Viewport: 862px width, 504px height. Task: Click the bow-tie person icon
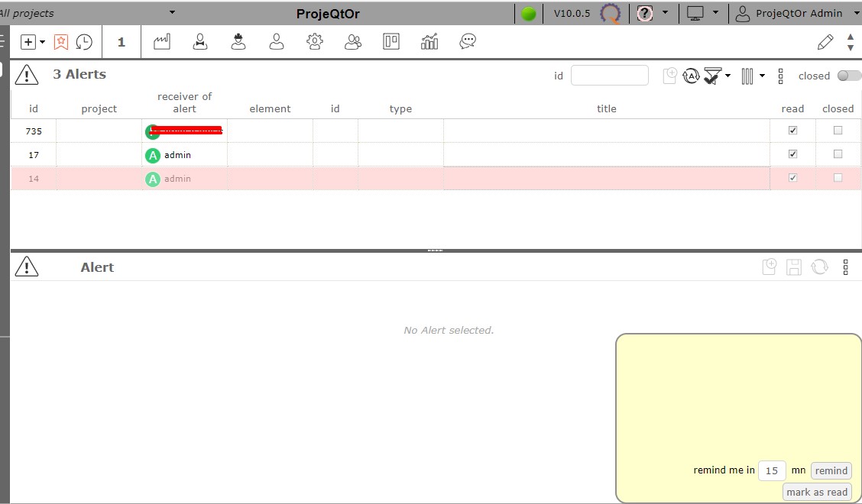pos(200,41)
